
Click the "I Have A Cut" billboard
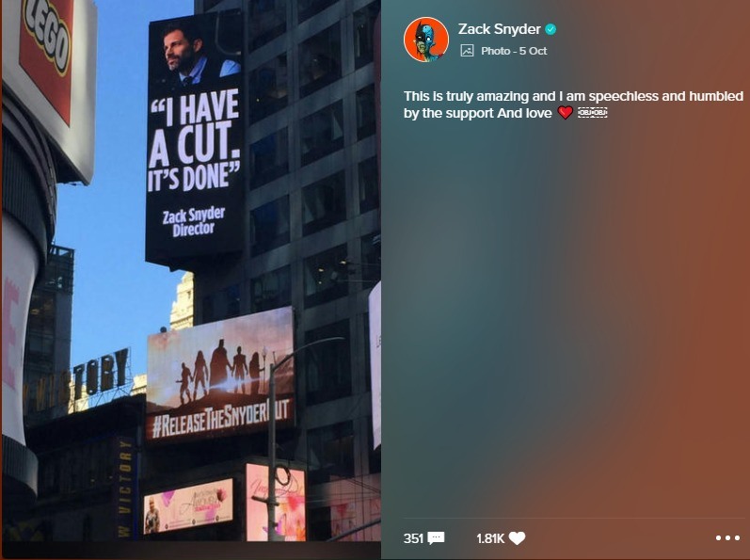(194, 138)
